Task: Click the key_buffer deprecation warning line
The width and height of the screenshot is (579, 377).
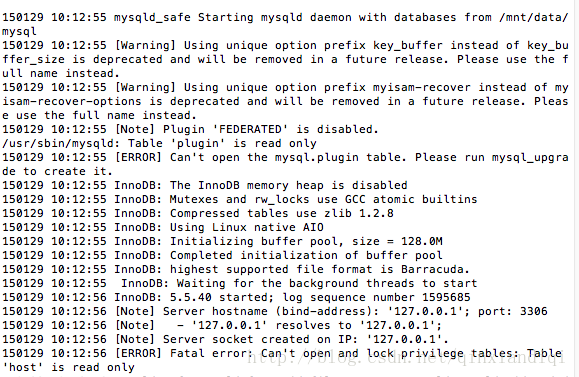Action: point(285,59)
